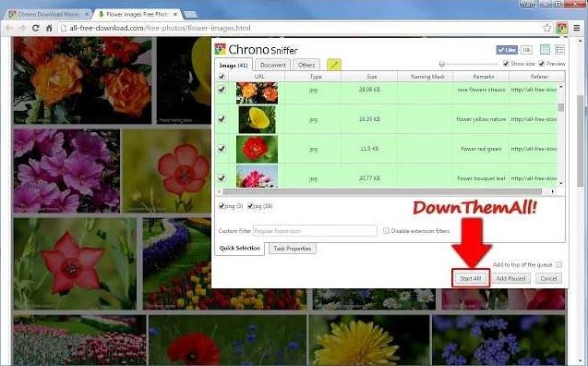The image size is (588, 366).
Task: Select the 28.08 KB size cell
Action: pos(369,90)
